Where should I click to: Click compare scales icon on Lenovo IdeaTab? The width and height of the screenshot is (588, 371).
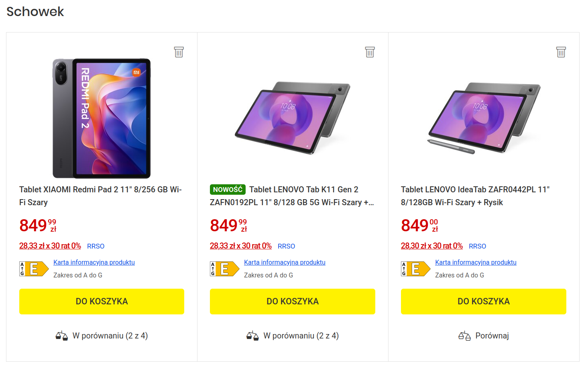pos(464,336)
